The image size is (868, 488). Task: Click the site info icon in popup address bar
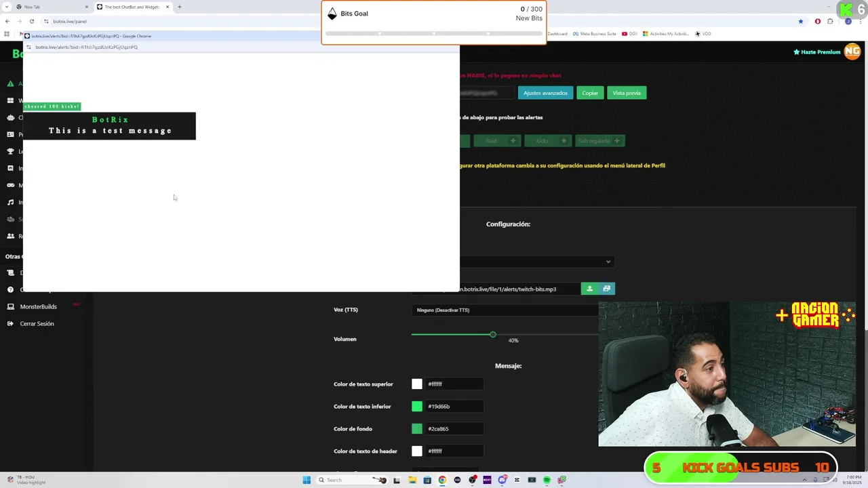tap(28, 47)
